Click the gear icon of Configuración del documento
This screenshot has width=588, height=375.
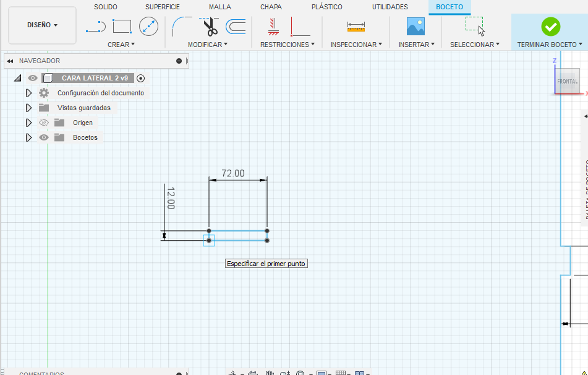44,93
